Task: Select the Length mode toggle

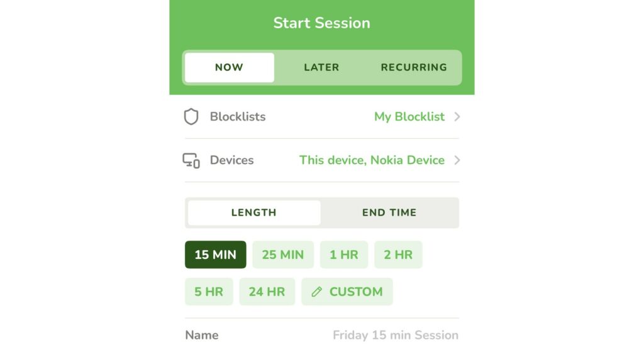Action: click(254, 212)
